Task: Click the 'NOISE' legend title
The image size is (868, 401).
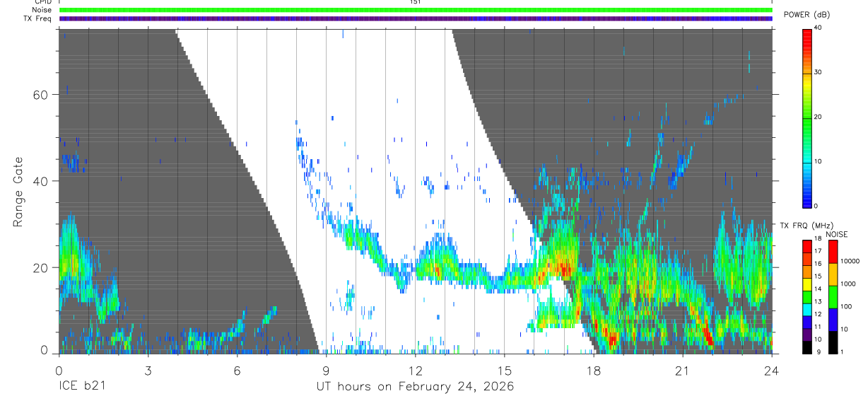Action: (x=837, y=234)
